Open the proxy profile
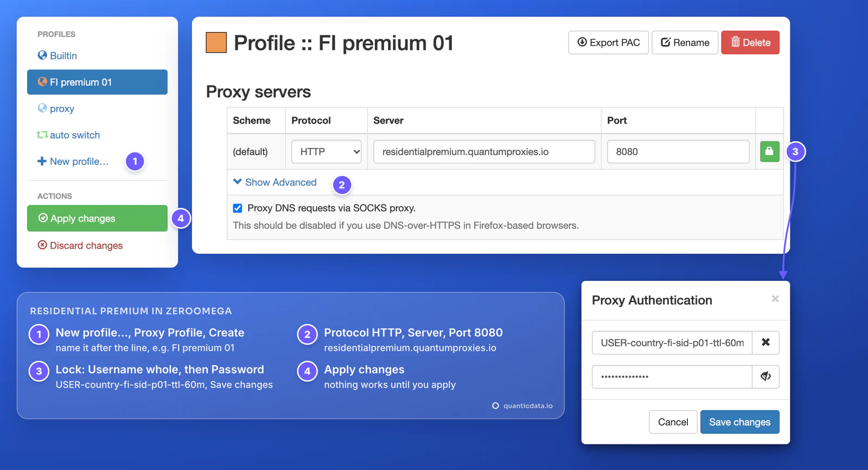Screen dimensions: 868x470 click(x=56, y=108)
